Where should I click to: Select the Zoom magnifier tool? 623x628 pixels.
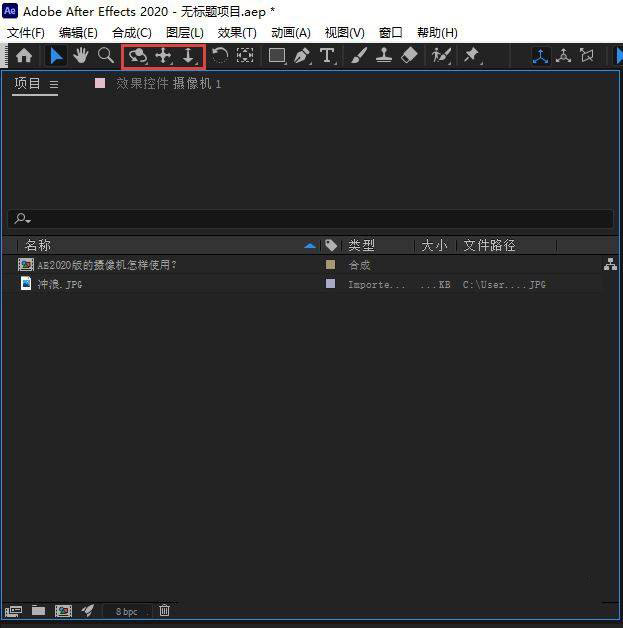coord(105,55)
